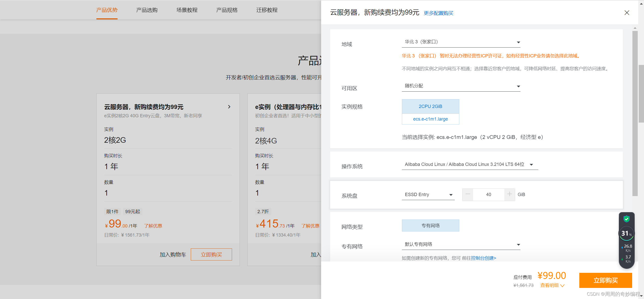This screenshot has height=299, width=644.
Task: Click the 日常价 ¥1334.40/1年 text
Action: click(278, 235)
